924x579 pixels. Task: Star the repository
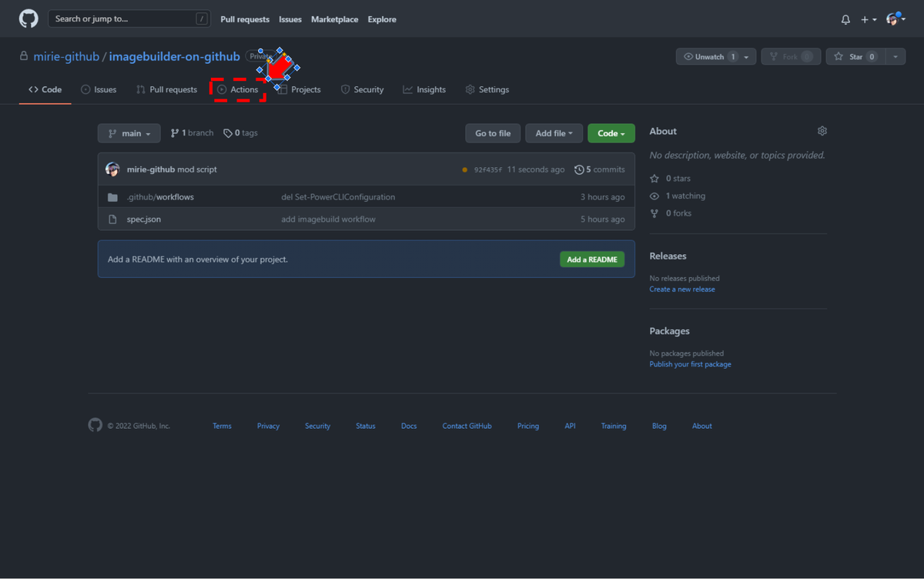click(x=855, y=57)
